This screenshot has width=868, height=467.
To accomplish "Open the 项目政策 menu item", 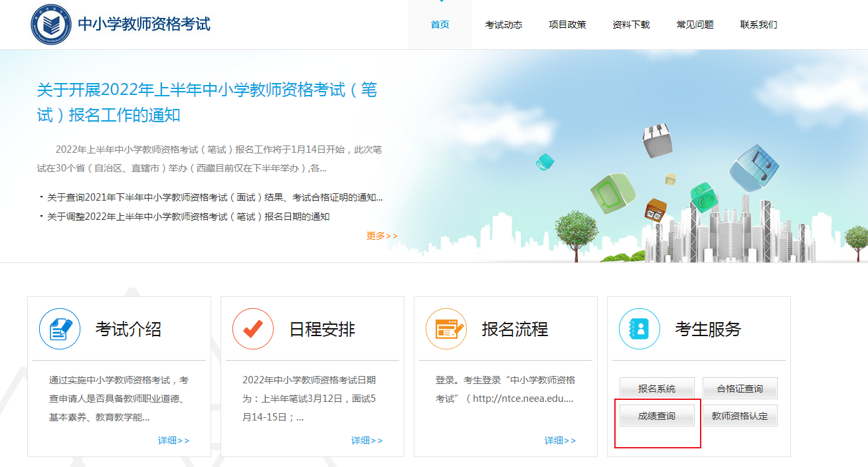I will point(567,25).
